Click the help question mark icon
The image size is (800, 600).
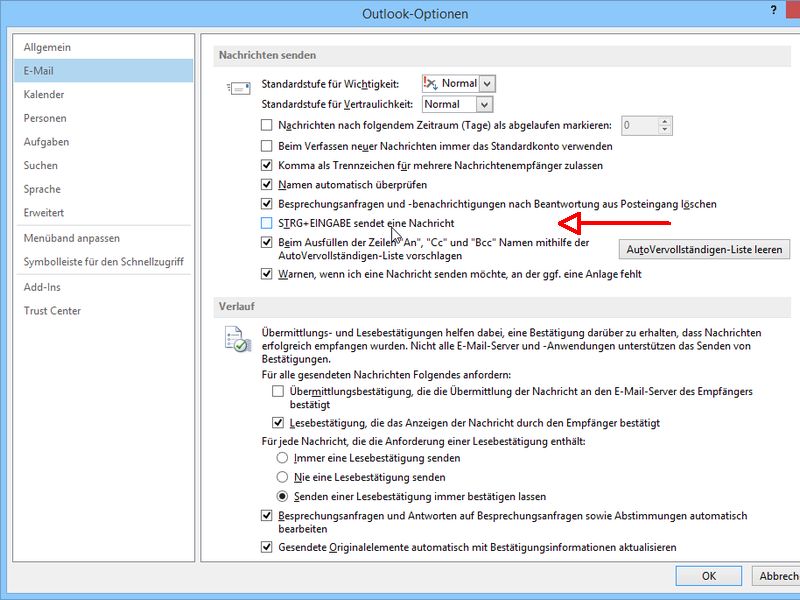coord(773,10)
